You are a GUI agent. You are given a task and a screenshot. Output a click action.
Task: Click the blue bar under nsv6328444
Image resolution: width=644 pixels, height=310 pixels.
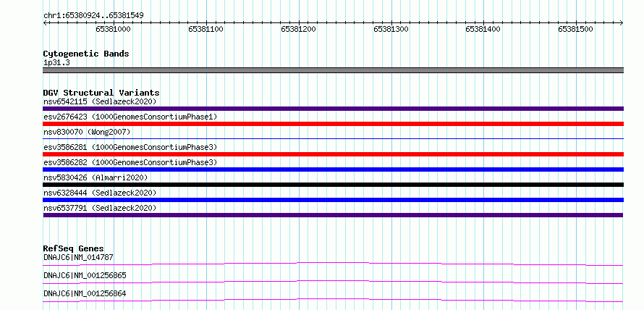[x=333, y=200]
